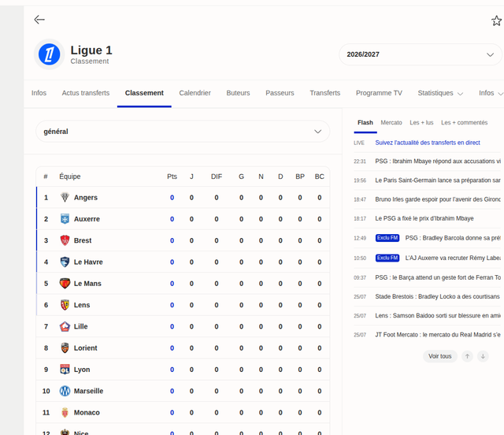Open the Monaco team name

[87, 412]
